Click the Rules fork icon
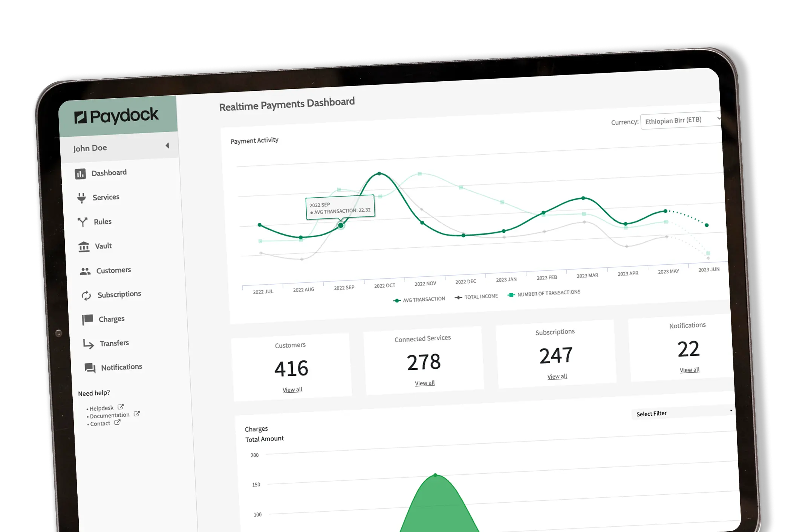This screenshot has height=532, width=788. click(x=83, y=222)
